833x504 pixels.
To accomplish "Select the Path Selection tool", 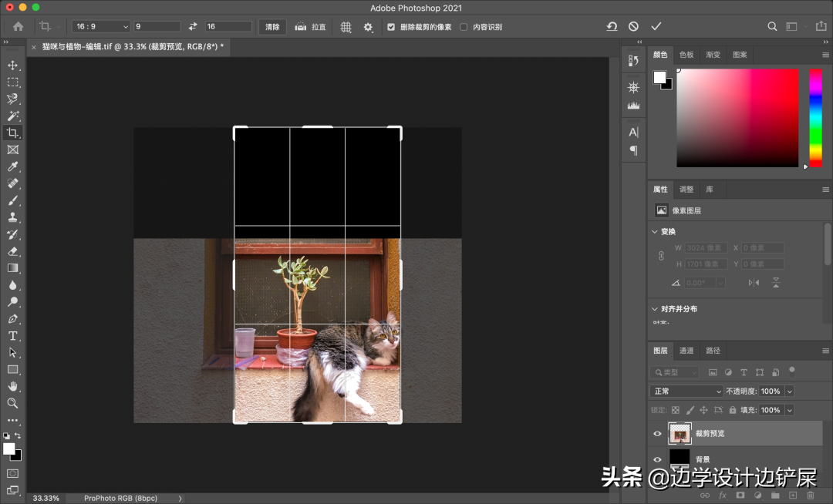I will tap(13, 353).
